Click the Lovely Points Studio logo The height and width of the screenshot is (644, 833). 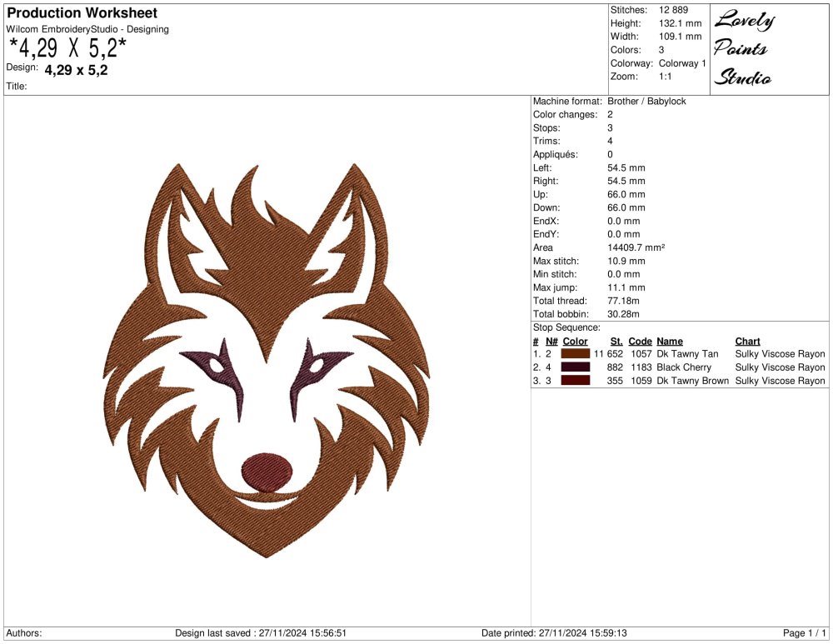pos(743,49)
